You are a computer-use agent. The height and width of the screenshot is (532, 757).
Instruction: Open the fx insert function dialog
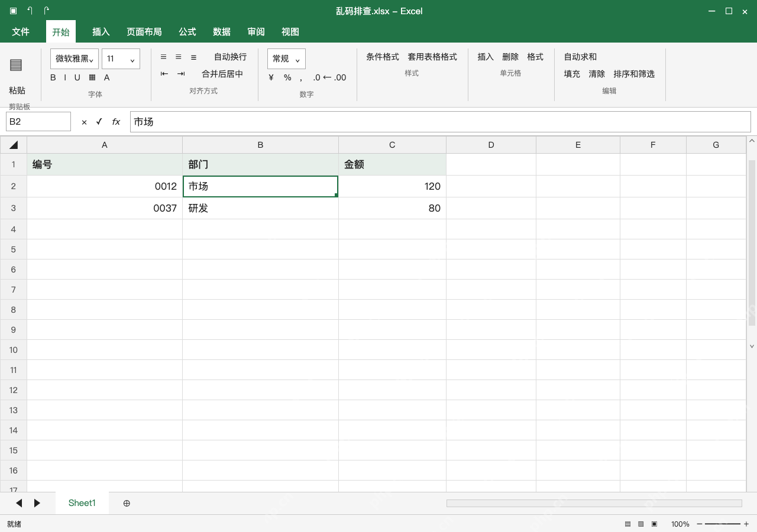coord(116,122)
